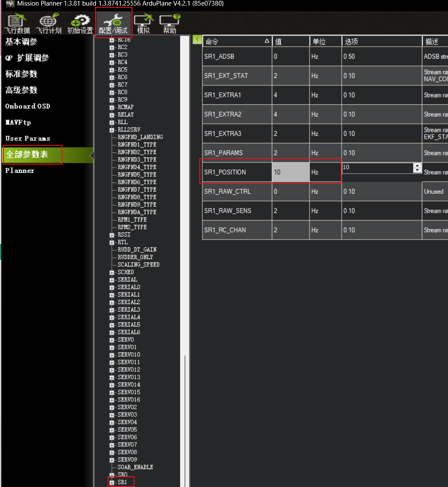Click the SR1_POSITION value cell
448x487 pixels.
click(290, 172)
